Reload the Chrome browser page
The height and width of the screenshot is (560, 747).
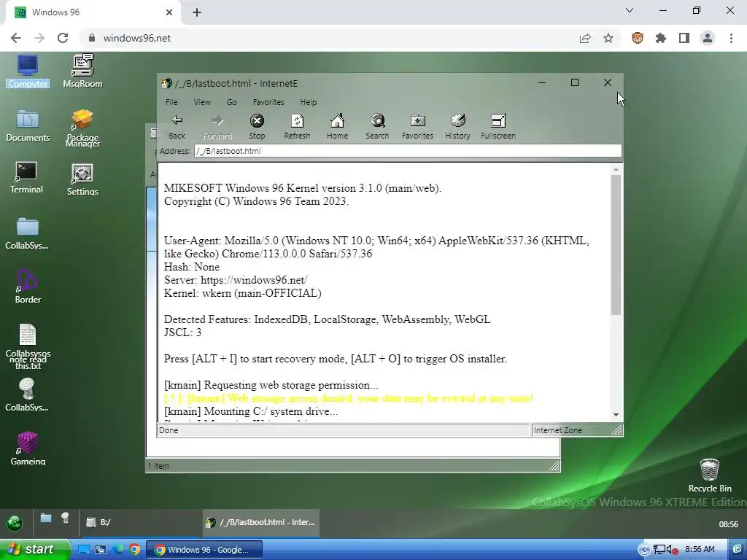point(63,38)
